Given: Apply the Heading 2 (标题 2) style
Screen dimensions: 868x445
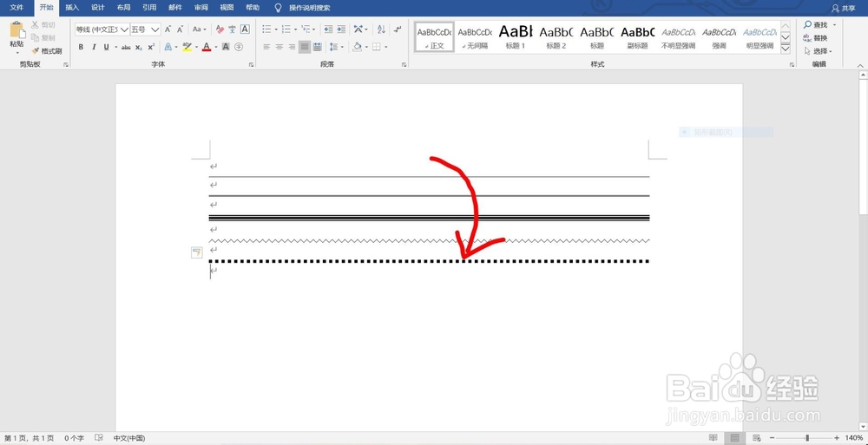Looking at the screenshot, I should 556,37.
